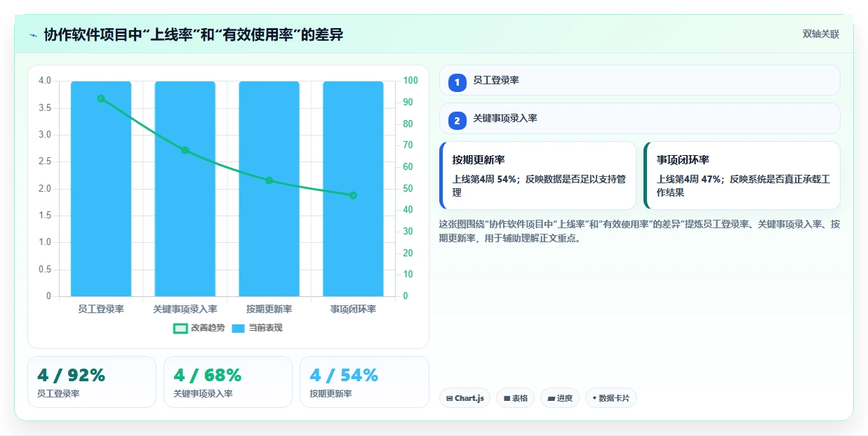Click the lightning icon beside the title
Screen dimensions: 868x436
tap(34, 34)
